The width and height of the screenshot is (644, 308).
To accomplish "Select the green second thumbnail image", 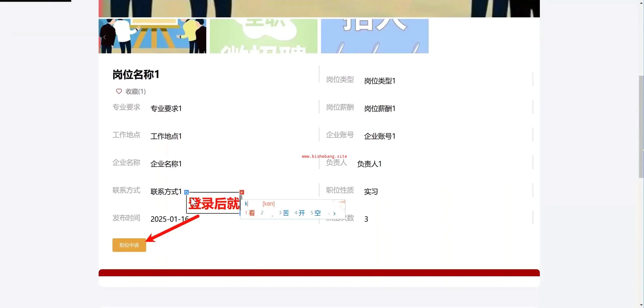I will pyautogui.click(x=263, y=36).
